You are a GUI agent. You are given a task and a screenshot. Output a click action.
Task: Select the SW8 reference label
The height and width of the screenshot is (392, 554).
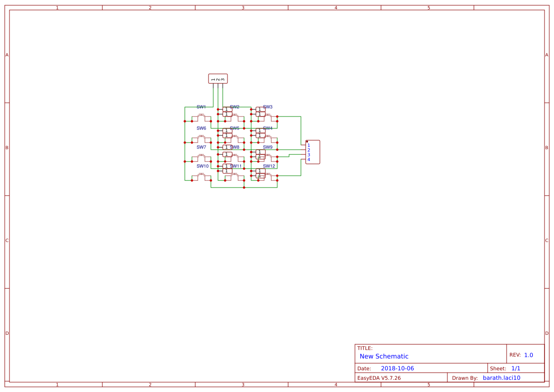[235, 147]
